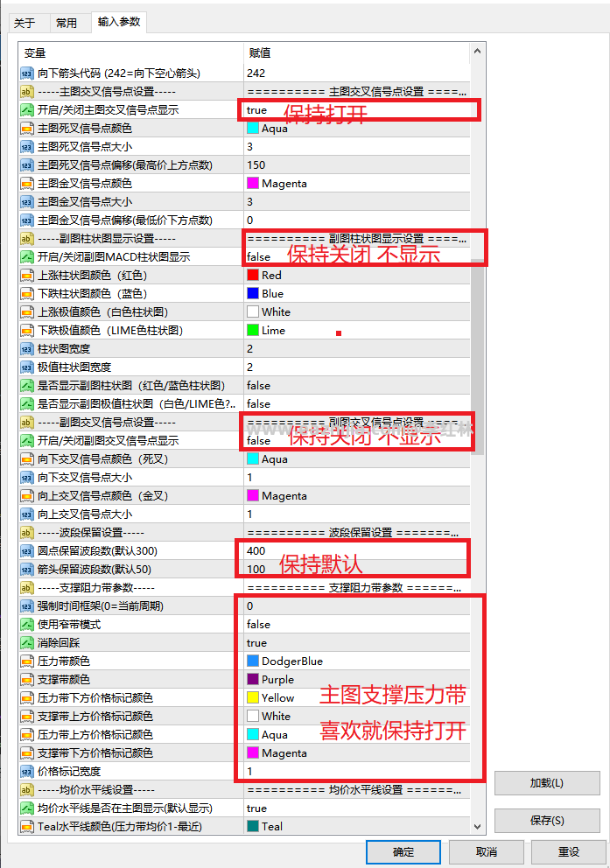Image resolution: width=610 pixels, height=868 pixels.
Task: Click color icon beside 压力带颜色 row
Action: (x=26, y=661)
